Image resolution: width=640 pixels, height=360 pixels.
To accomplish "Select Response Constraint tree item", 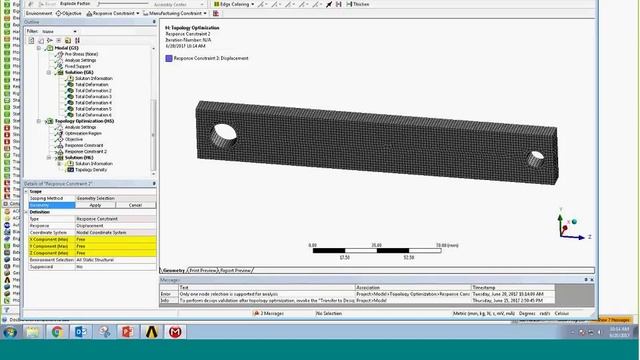I will click(84, 145).
